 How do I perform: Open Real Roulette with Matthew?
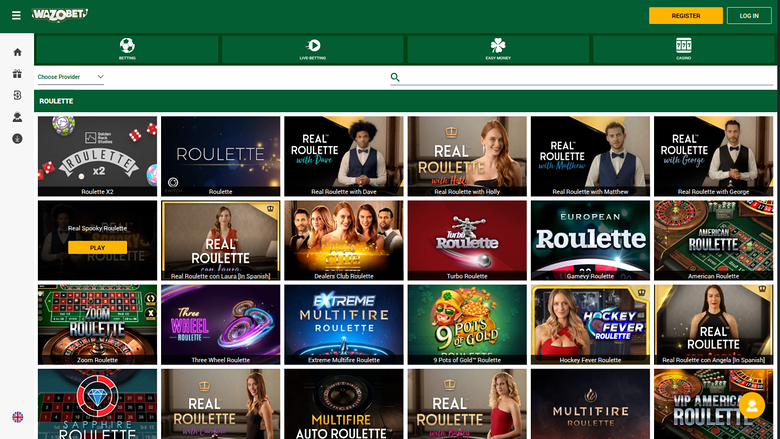coord(590,157)
